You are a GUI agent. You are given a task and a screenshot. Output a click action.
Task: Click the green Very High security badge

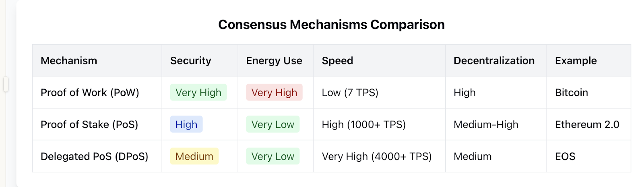coord(198,92)
